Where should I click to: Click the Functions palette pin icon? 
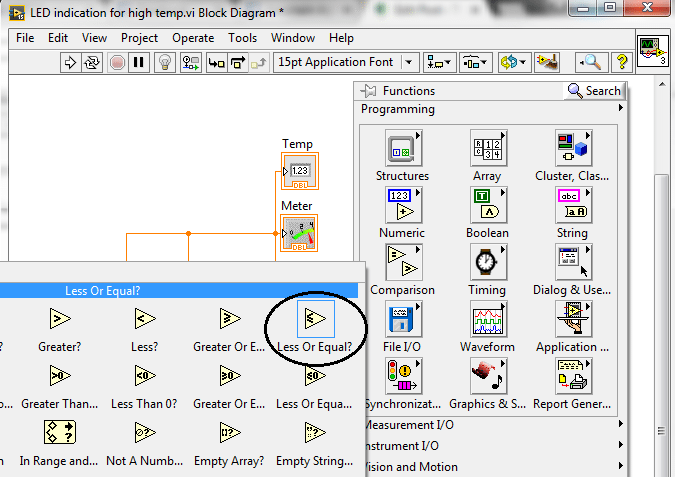point(368,91)
